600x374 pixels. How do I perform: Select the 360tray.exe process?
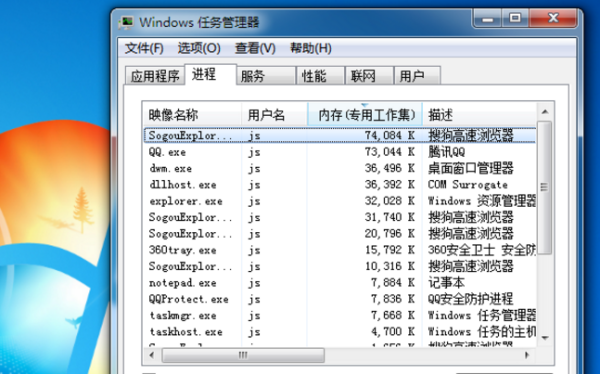pos(340,250)
